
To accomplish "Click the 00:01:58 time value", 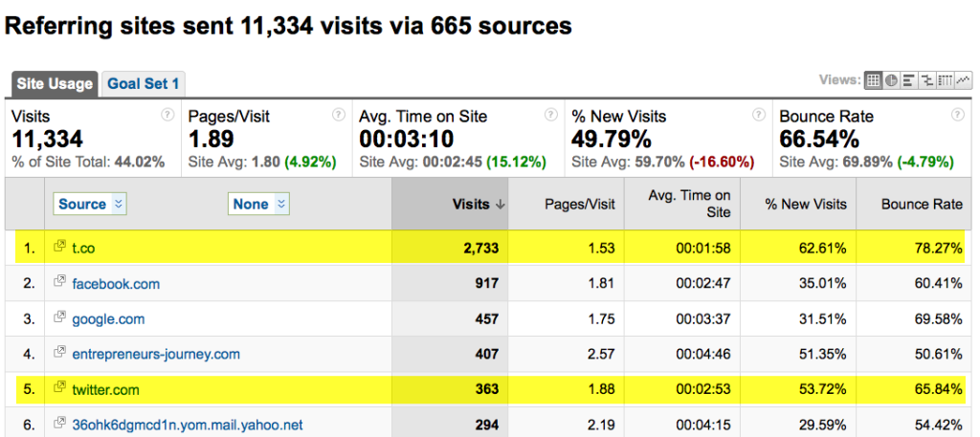I will click(x=702, y=249).
